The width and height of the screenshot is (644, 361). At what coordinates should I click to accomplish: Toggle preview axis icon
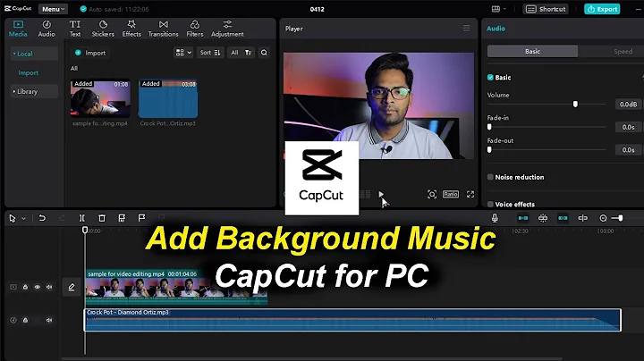click(x=583, y=218)
